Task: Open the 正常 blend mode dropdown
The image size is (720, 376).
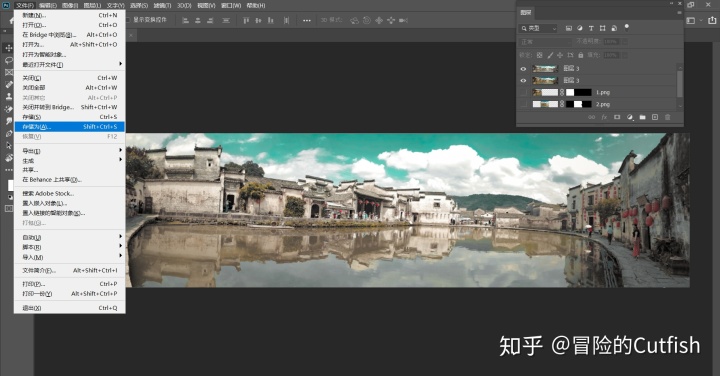Action: 546,42
